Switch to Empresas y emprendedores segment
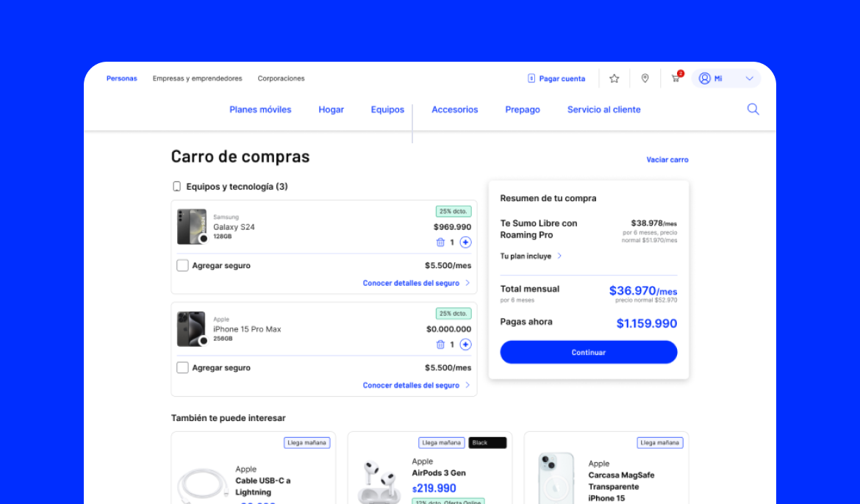Viewport: 860px width, 504px height. (198, 79)
